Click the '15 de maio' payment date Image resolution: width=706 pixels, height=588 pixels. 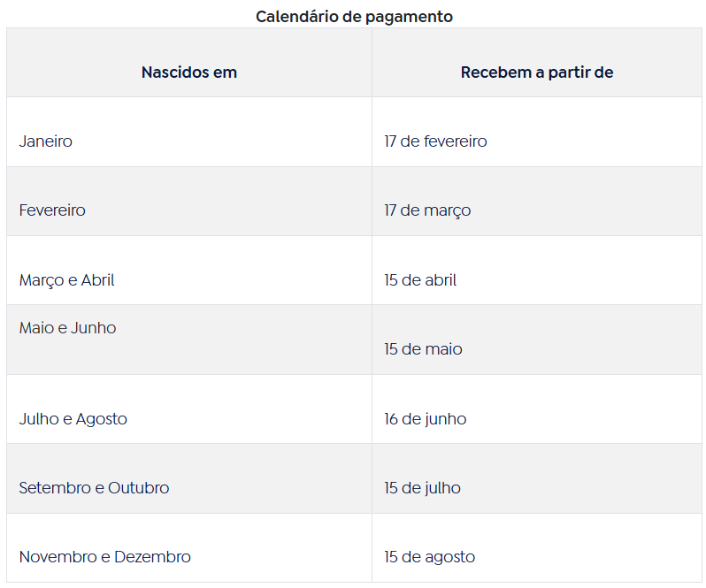coord(423,349)
